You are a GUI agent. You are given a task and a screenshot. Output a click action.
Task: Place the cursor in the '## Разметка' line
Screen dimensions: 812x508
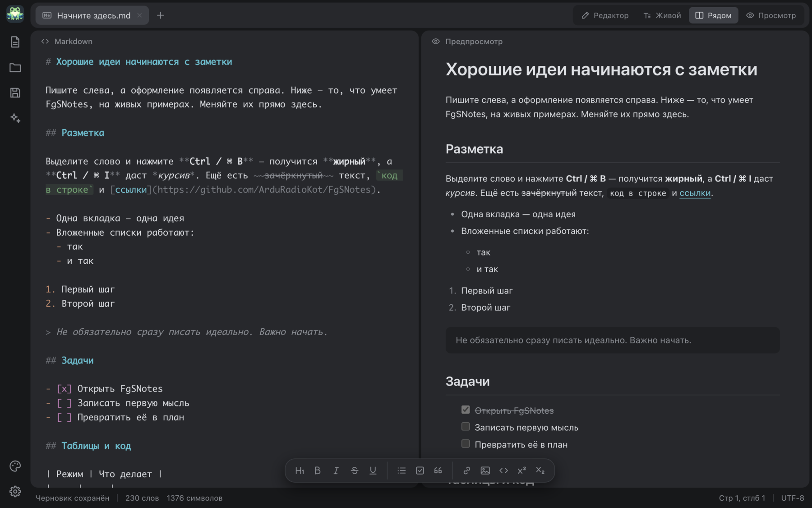pyautogui.click(x=75, y=133)
